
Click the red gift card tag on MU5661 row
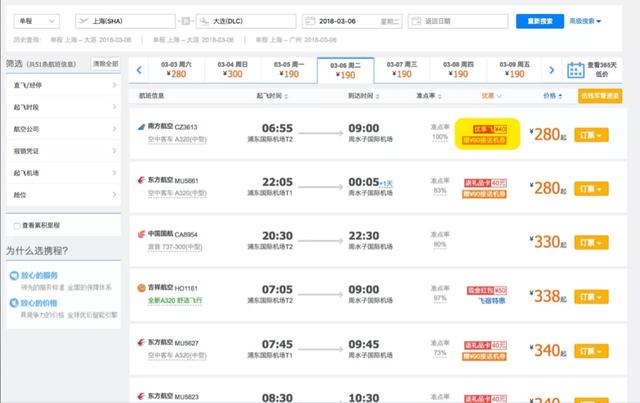[x=485, y=183]
